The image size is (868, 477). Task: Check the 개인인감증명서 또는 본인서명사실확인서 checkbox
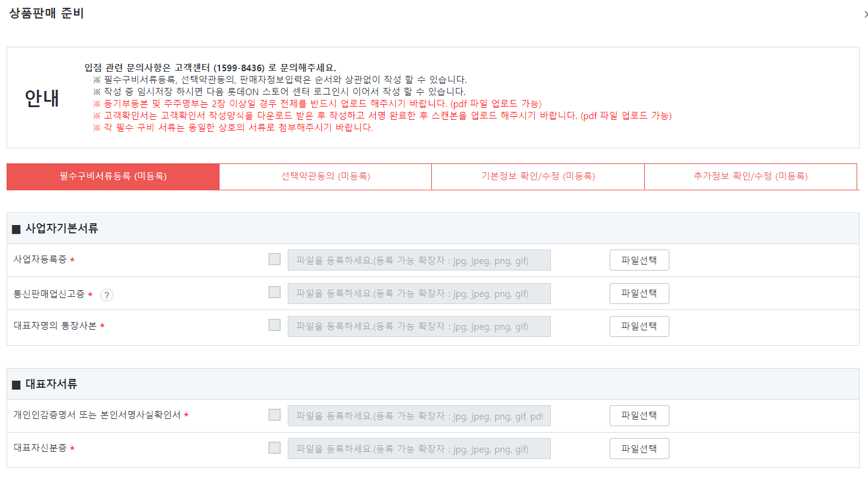point(275,415)
